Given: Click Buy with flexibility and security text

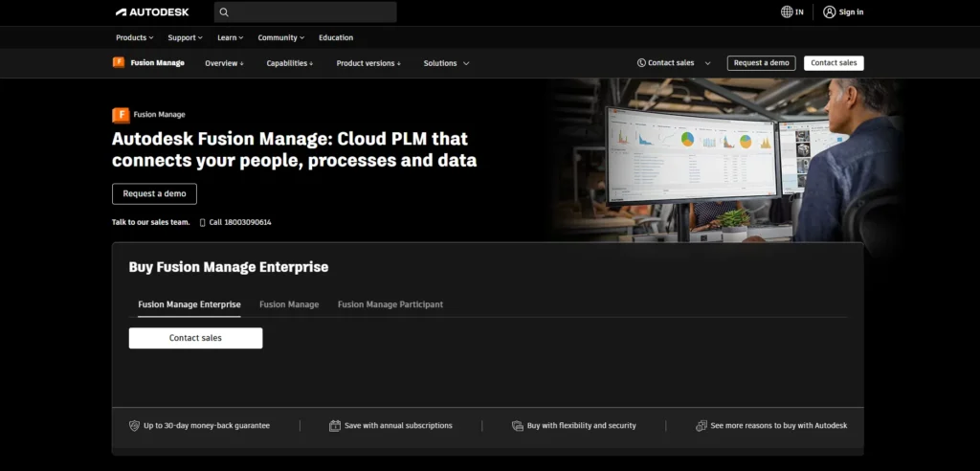Looking at the screenshot, I should pos(581,425).
